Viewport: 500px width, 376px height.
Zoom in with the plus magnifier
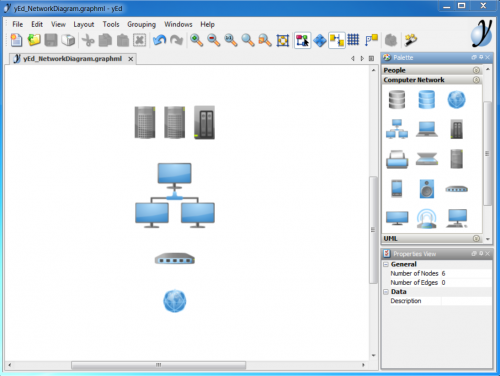[x=196, y=40]
